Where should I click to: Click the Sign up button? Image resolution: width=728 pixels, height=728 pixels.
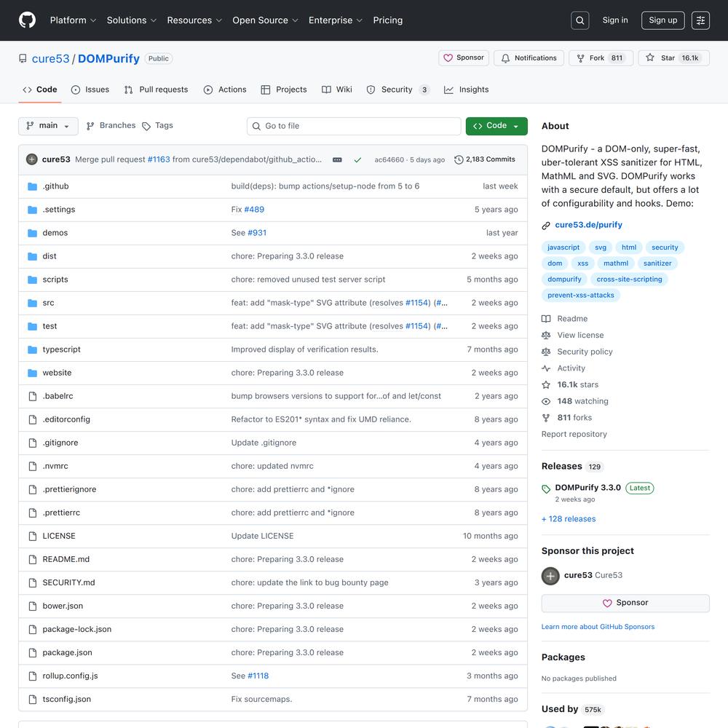(662, 20)
